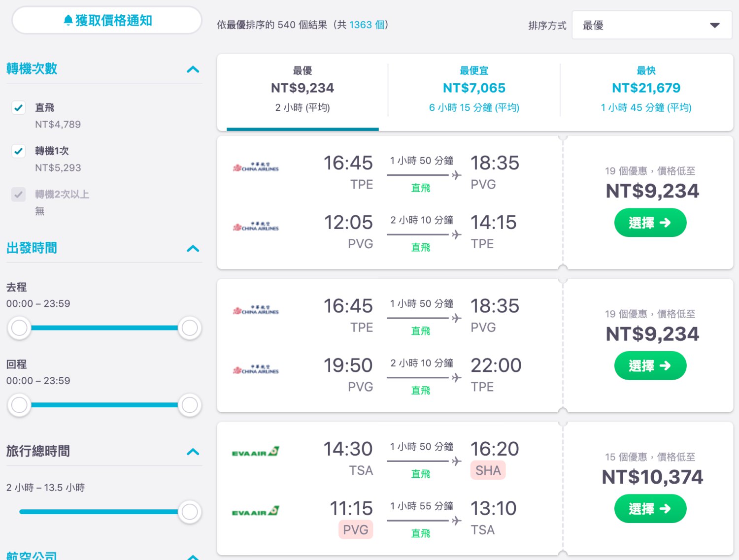Click the bell icon for price alerts
Viewport: 739px width, 560px height.
click(68, 20)
